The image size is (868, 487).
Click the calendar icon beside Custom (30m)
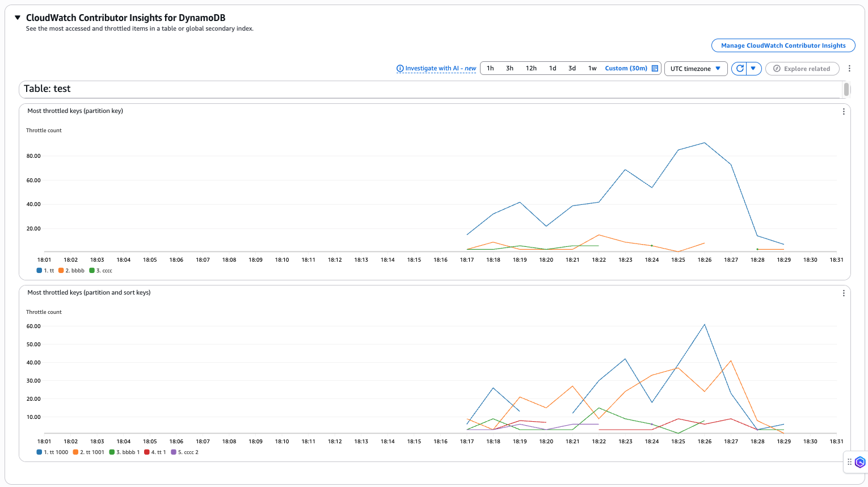point(655,68)
